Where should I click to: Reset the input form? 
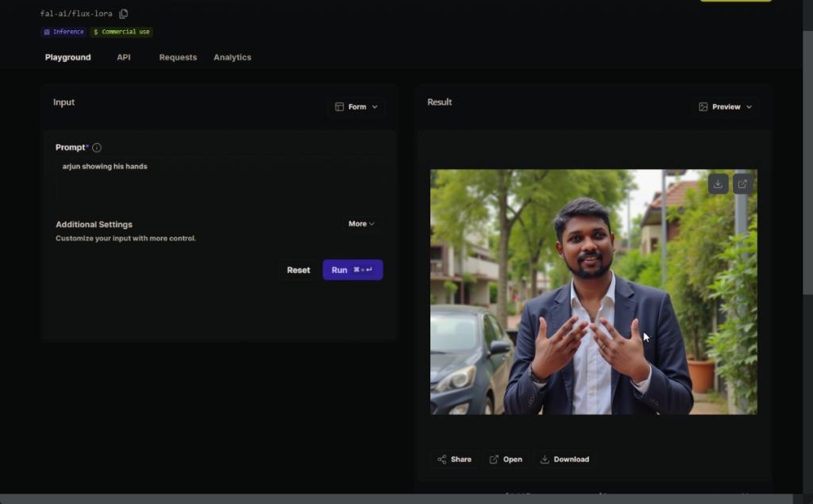(x=299, y=270)
